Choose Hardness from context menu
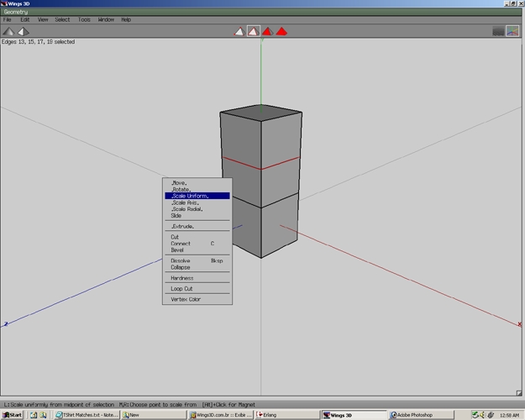This screenshot has height=420, width=525. tap(197, 278)
